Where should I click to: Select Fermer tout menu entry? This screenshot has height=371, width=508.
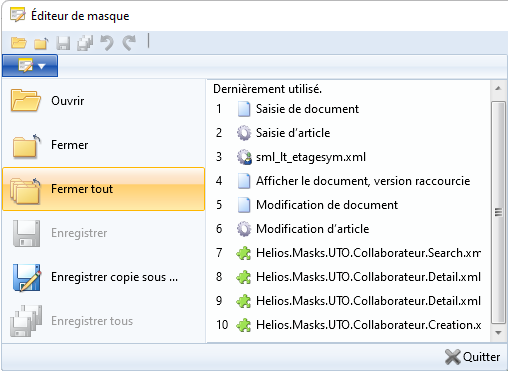point(104,189)
